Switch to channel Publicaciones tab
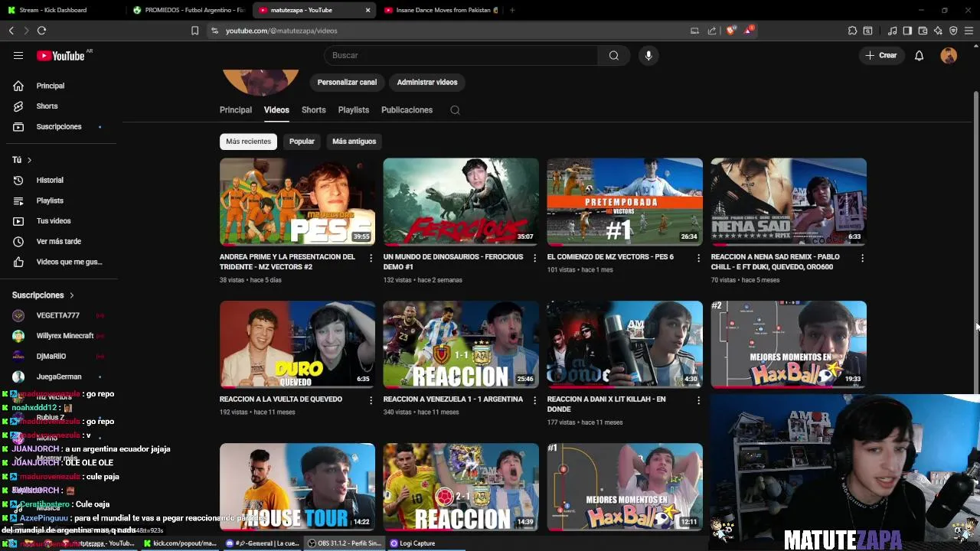The image size is (980, 551). tap(407, 110)
